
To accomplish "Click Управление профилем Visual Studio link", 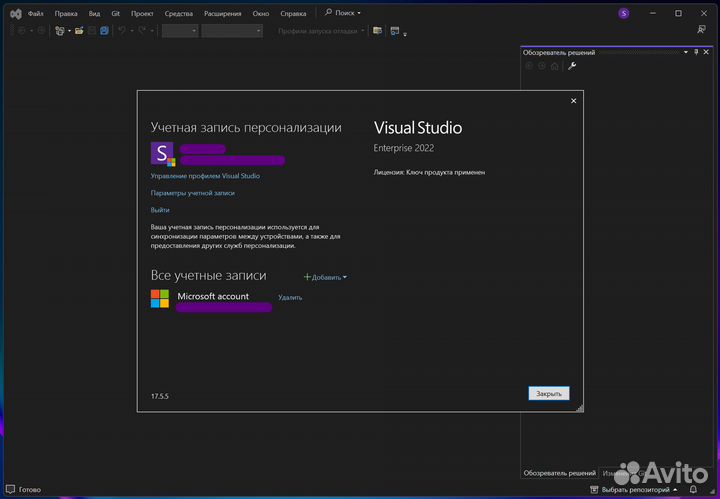I will 205,176.
